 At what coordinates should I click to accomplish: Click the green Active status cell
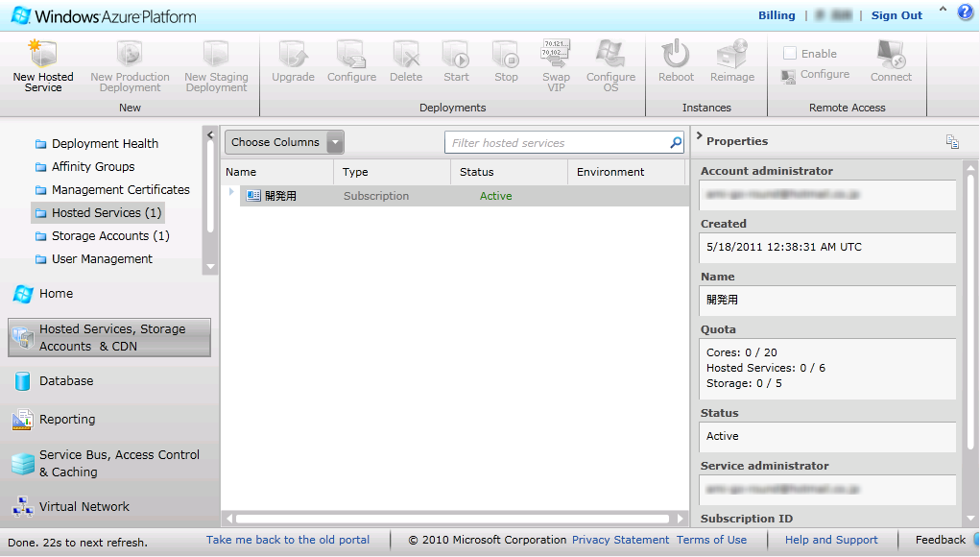coord(495,196)
